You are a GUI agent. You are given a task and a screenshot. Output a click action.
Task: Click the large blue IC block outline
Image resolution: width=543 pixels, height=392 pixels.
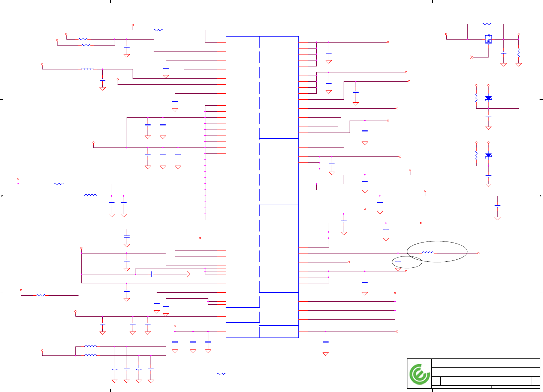[x=262, y=187]
